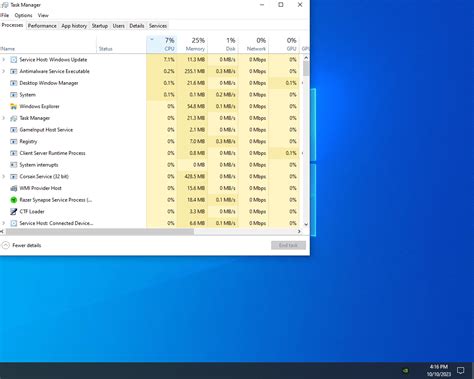Screen dimensions: 474x379
Task: Click the vertical scrollbar thumb
Action: pyautogui.click(x=306, y=69)
